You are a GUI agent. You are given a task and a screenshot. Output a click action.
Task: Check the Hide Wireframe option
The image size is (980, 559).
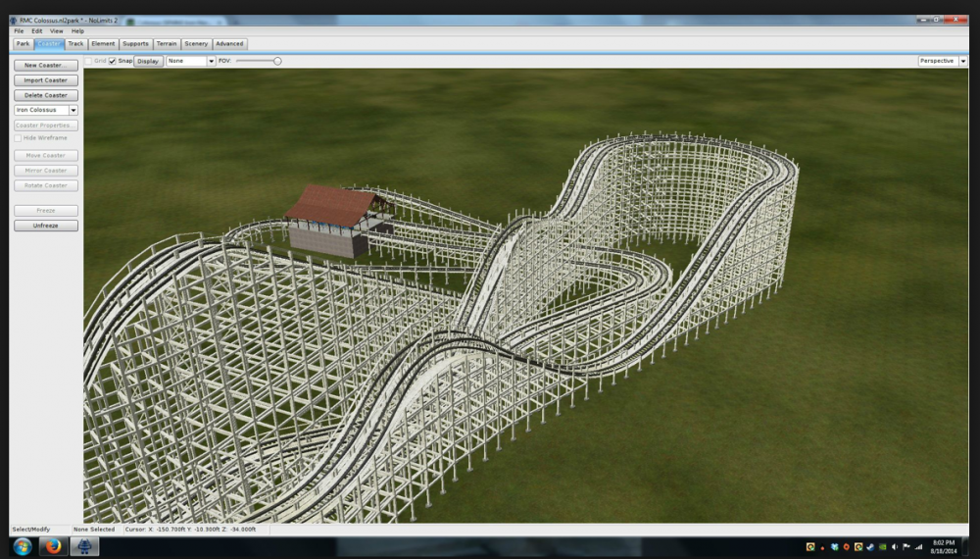(x=18, y=138)
